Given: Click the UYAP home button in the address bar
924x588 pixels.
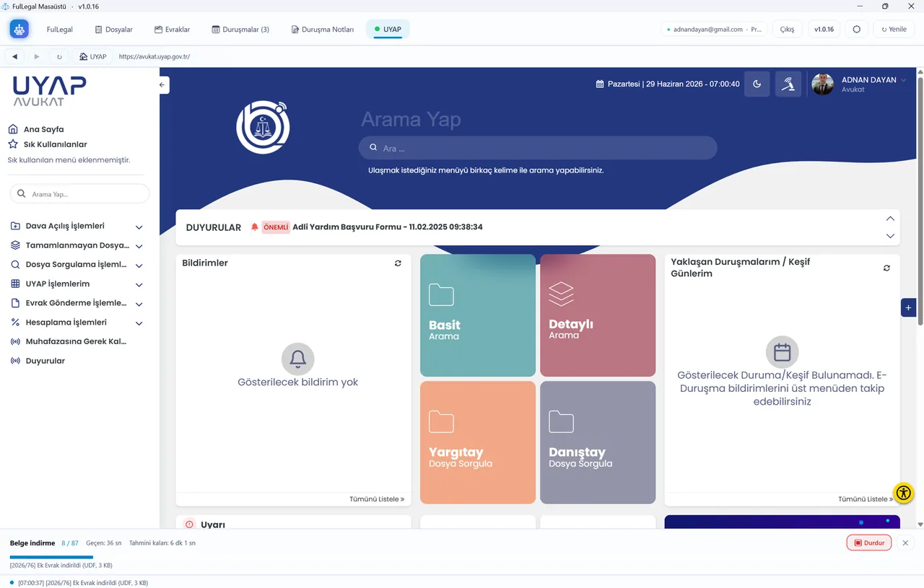Looking at the screenshot, I should click(92, 56).
